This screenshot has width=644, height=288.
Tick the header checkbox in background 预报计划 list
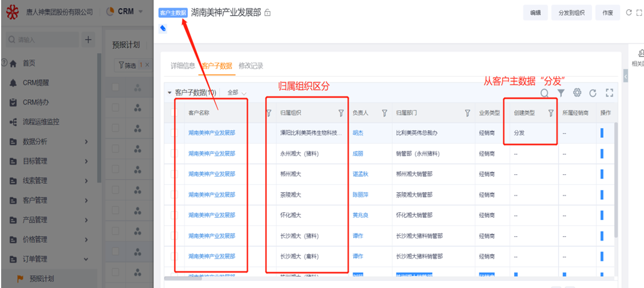[x=115, y=87]
